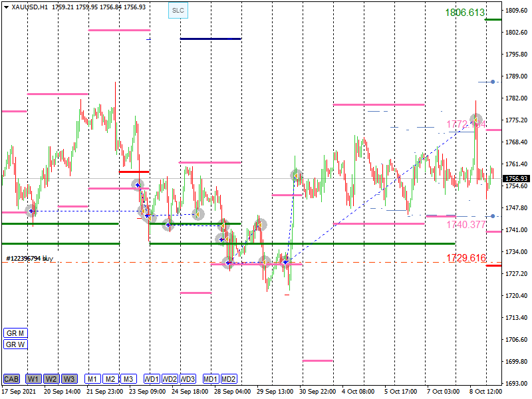Toggle the W2 level button
Screen dimensions: 532x399
click(51, 378)
